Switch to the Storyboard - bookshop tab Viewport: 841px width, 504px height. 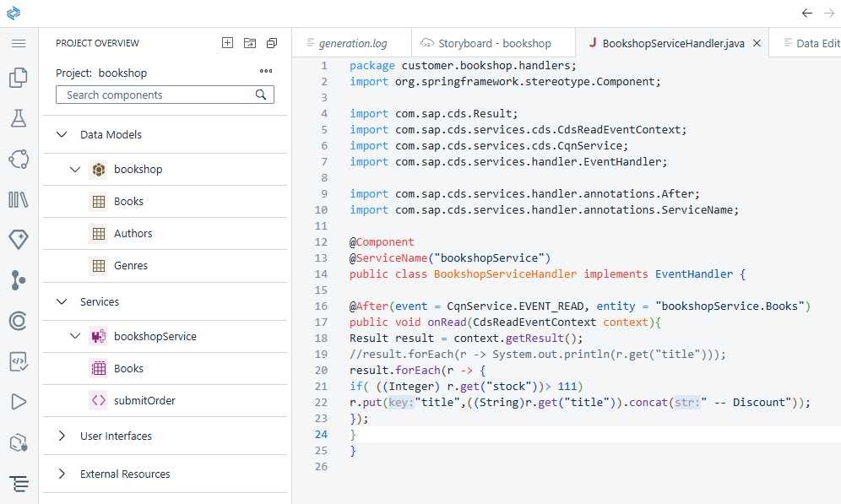pyautogui.click(x=493, y=43)
